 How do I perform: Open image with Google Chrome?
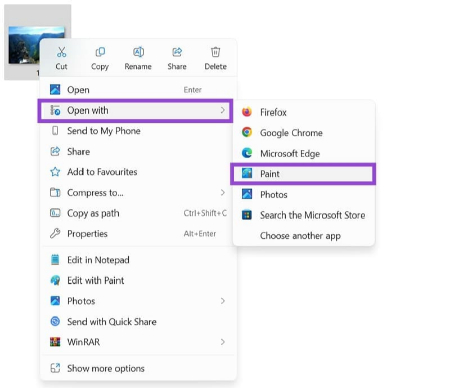(304, 133)
